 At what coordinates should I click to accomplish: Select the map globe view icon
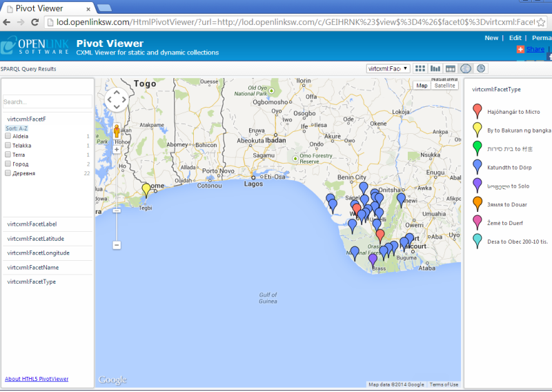pyautogui.click(x=466, y=68)
